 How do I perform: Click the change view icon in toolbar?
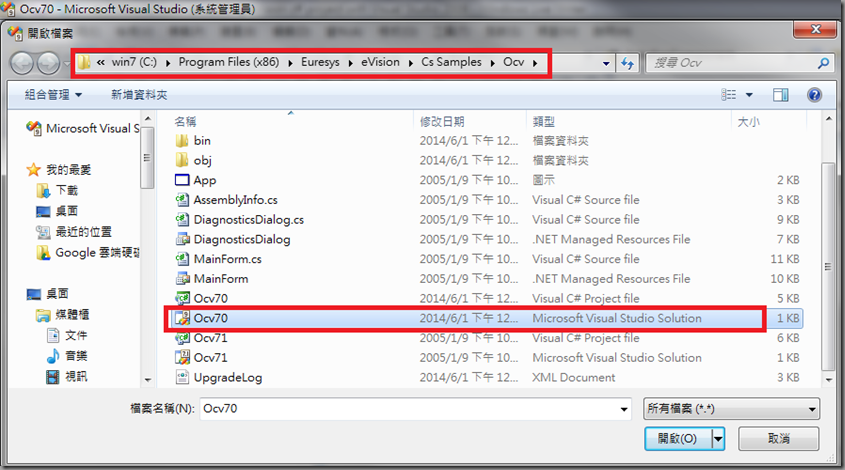pyautogui.click(x=729, y=95)
